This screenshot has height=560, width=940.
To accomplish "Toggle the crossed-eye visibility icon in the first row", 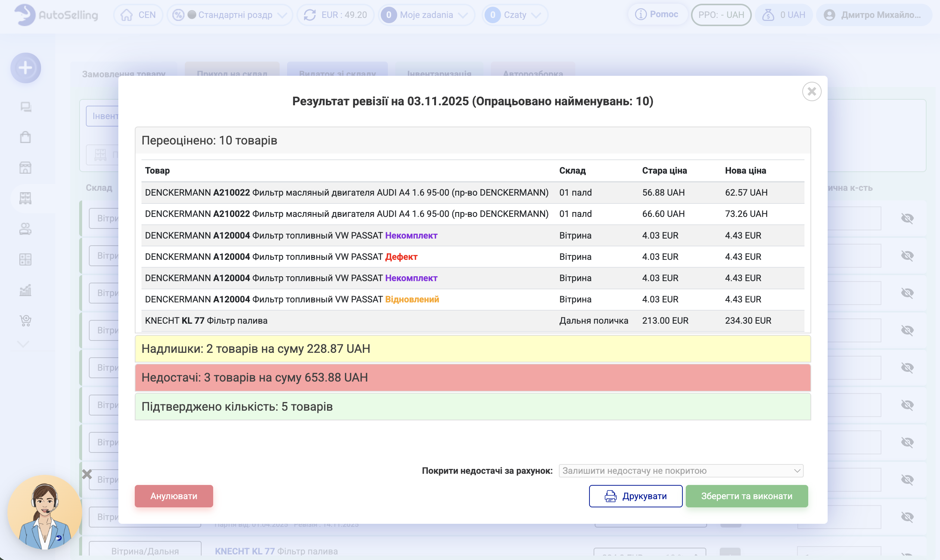I will [907, 218].
